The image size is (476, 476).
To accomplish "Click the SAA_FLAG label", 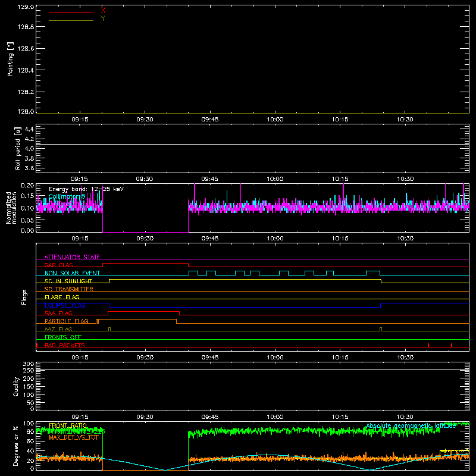I will coord(58,313).
